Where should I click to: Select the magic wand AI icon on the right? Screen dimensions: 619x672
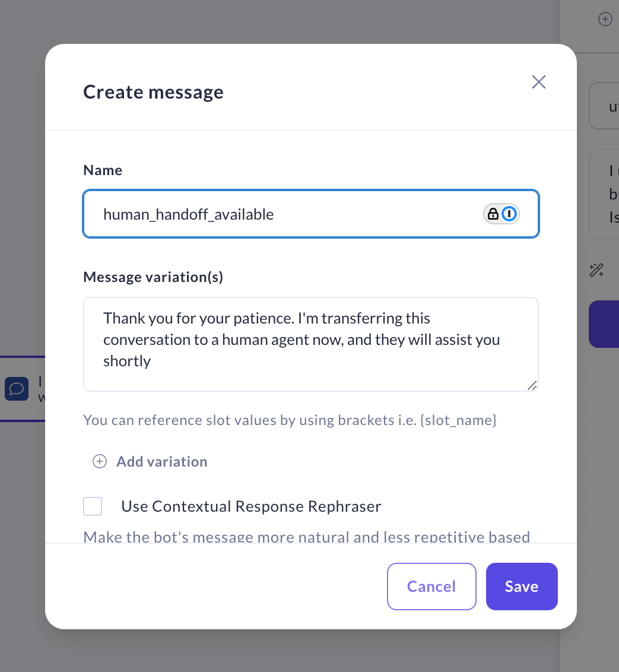click(596, 270)
